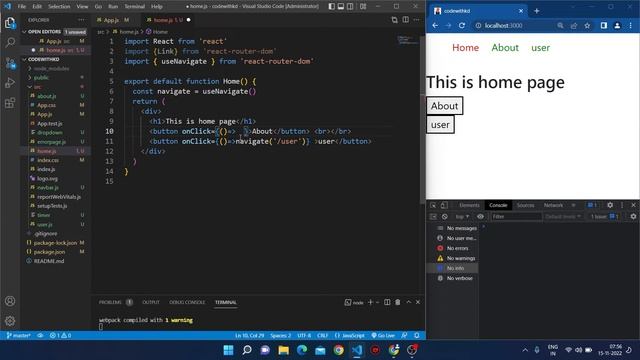Click the About button on the page
Screen dimensions: 640x360
tap(444, 106)
